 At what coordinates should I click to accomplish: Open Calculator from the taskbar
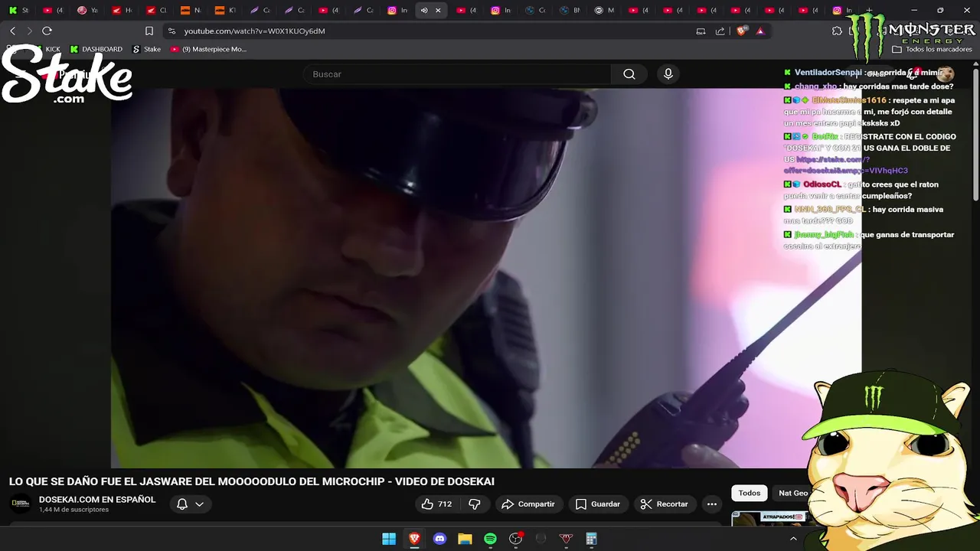click(x=591, y=539)
